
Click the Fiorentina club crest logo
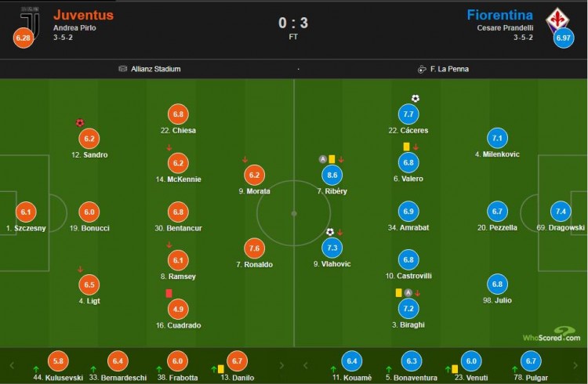(x=557, y=20)
